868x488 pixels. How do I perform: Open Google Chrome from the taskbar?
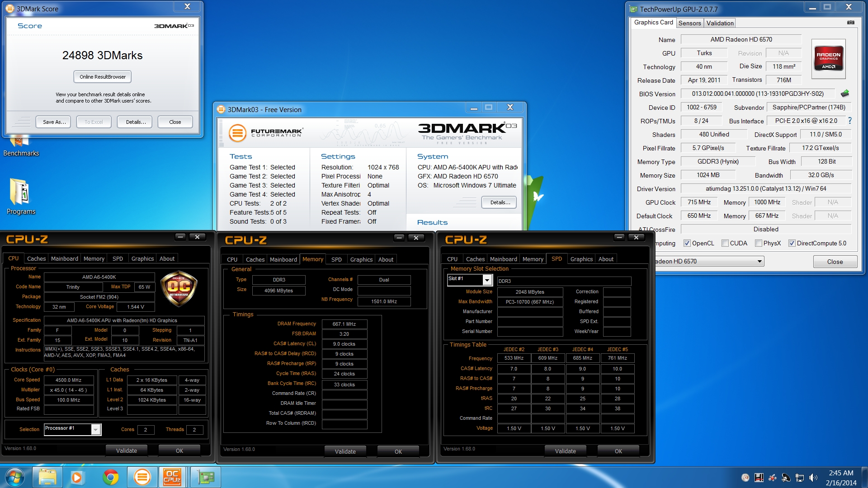pyautogui.click(x=110, y=477)
